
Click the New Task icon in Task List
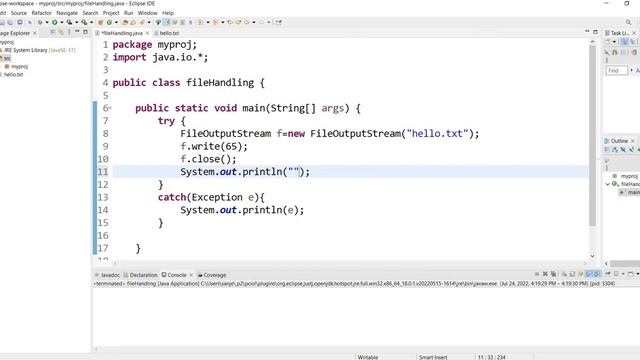click(608, 42)
